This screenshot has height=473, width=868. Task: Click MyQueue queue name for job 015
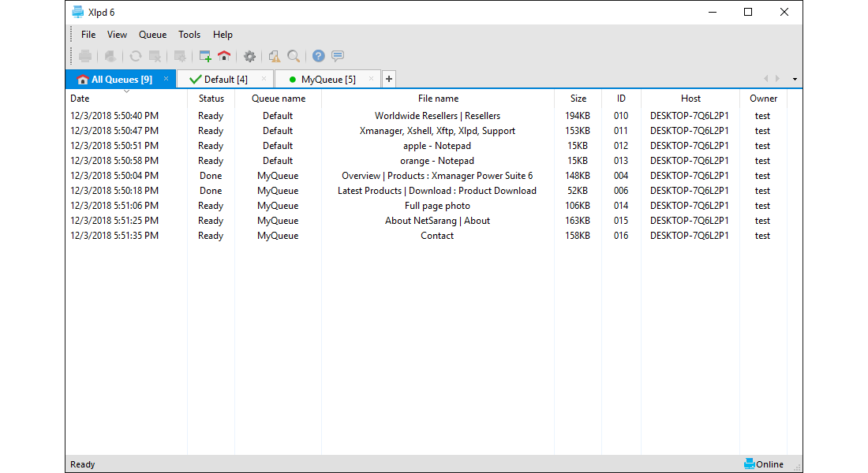point(278,220)
